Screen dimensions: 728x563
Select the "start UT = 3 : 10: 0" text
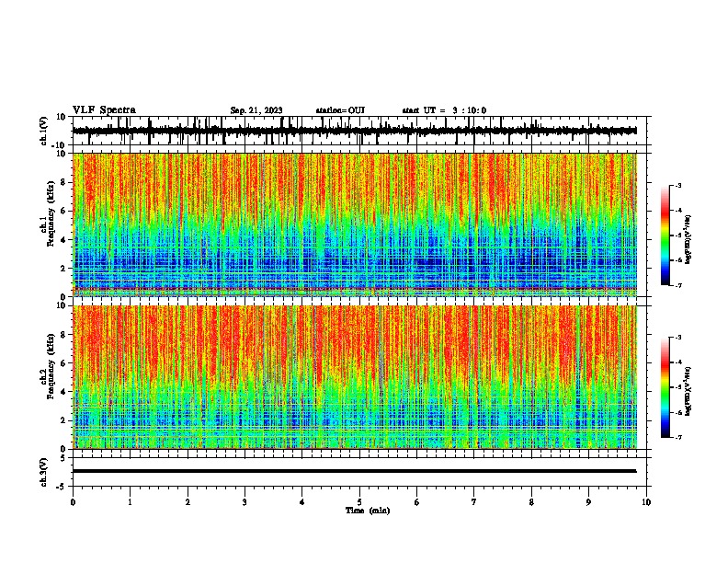point(444,110)
